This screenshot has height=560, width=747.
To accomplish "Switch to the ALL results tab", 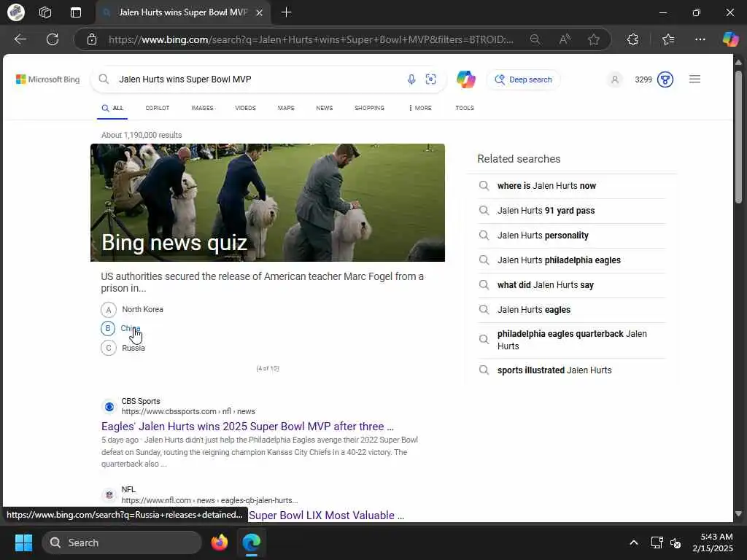I will [x=112, y=108].
